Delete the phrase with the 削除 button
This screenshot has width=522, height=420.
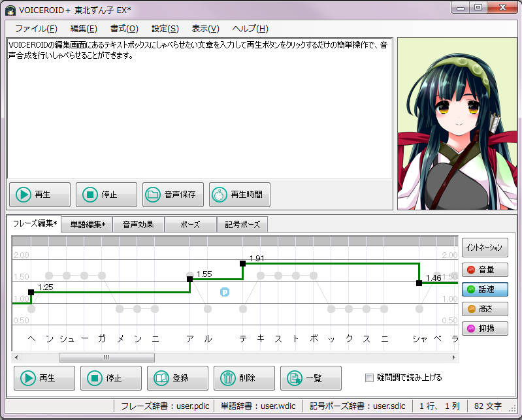(244, 378)
